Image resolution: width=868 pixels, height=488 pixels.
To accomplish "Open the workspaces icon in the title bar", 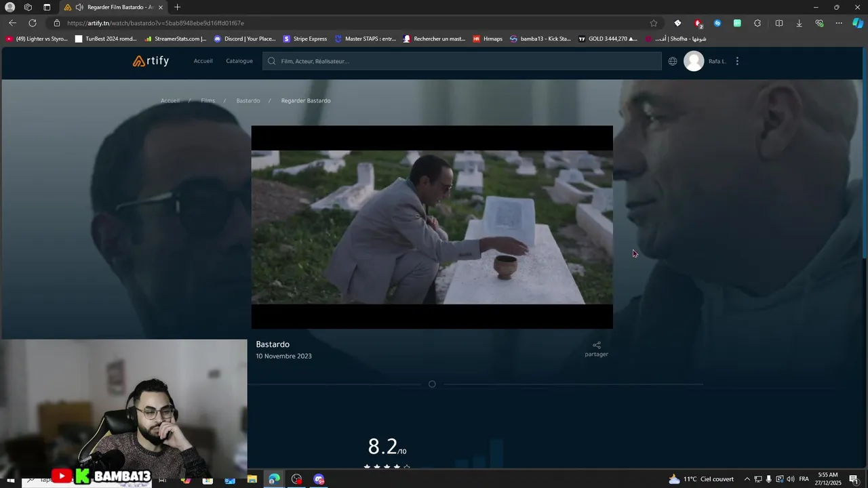I will point(28,7).
